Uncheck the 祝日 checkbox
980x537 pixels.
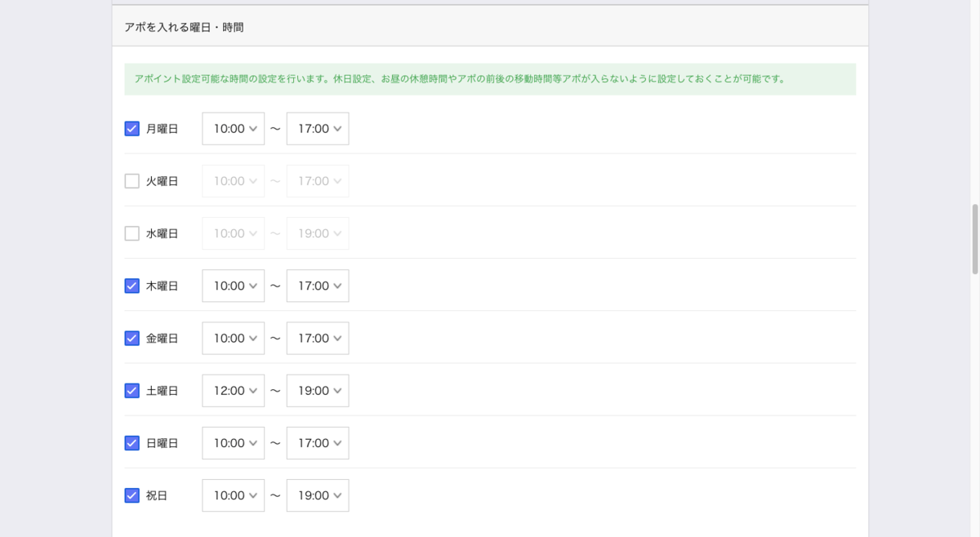(x=131, y=495)
